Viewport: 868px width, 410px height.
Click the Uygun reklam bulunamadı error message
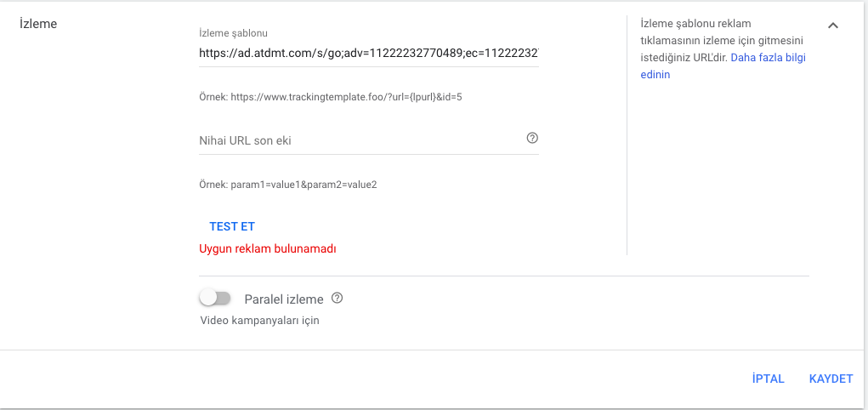268,248
